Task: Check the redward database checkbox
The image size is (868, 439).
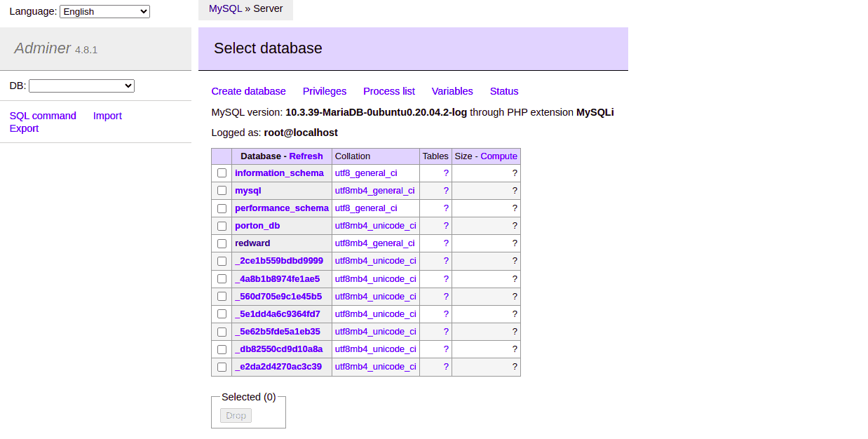Action: coord(222,243)
